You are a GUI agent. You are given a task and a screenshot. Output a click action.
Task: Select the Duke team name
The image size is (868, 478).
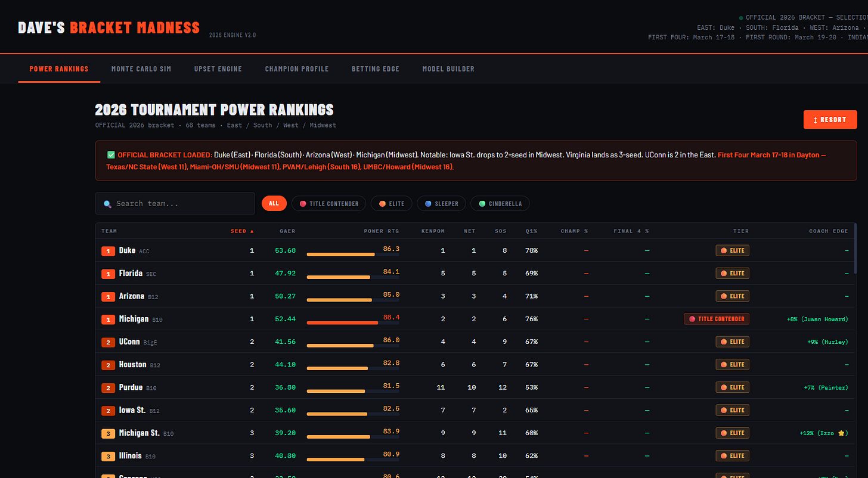pyautogui.click(x=127, y=250)
